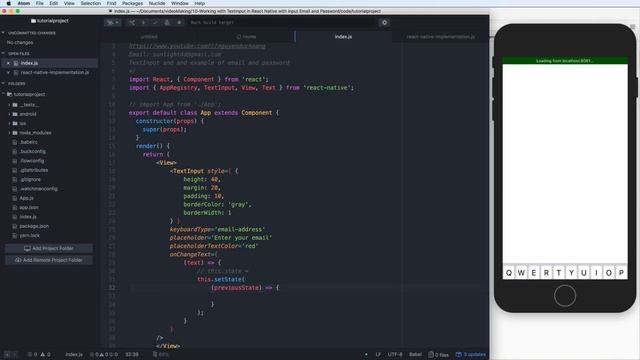Open the Atom application menu

tap(24, 3)
